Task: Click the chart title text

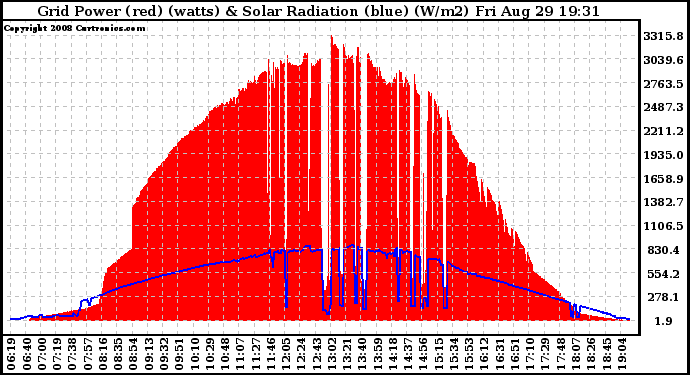Action: point(318,11)
